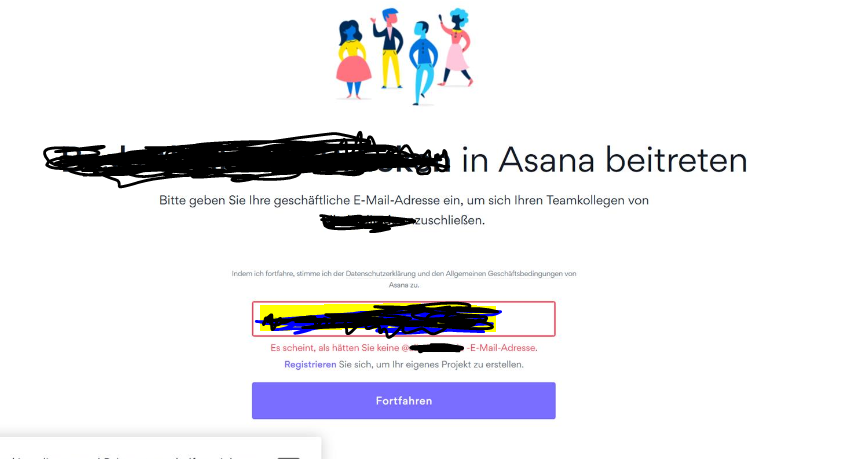Click the 'zuschließen.' text line
852x459 pixels.
click(449, 221)
